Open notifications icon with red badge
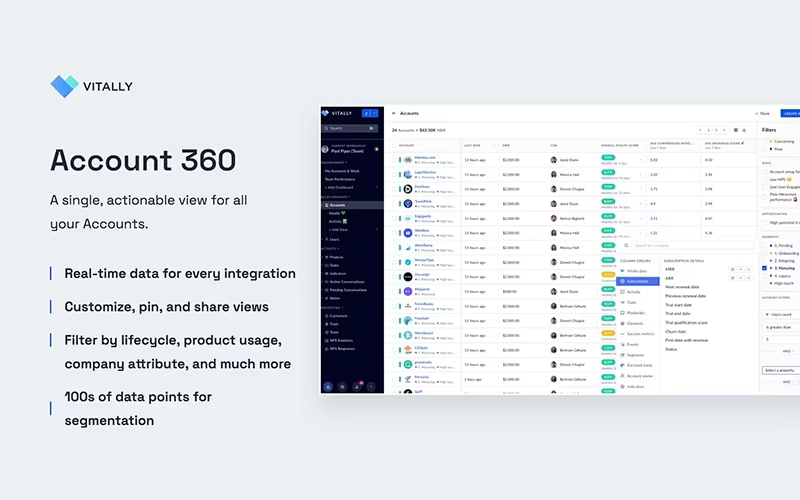 357,386
